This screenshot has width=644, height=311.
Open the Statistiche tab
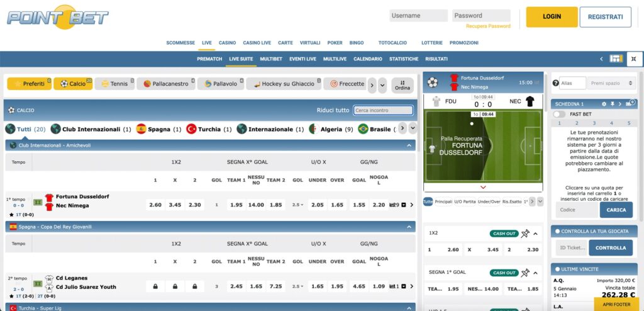404,59
